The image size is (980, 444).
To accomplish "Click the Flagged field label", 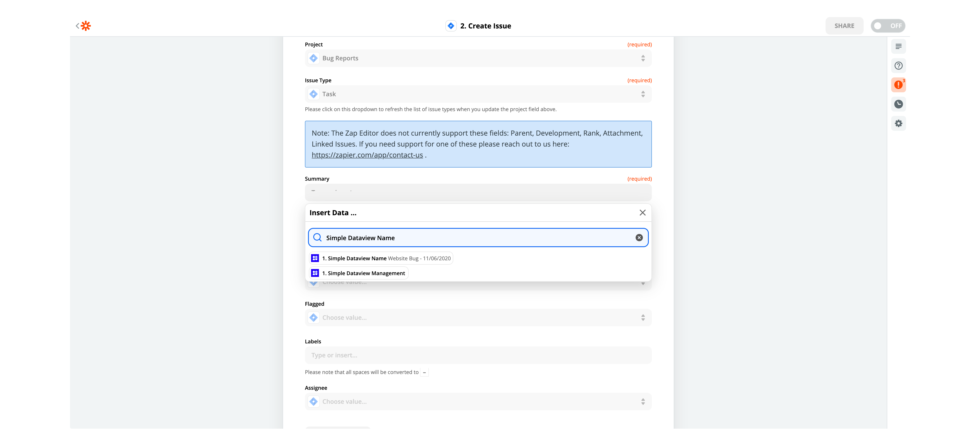I will [x=314, y=304].
